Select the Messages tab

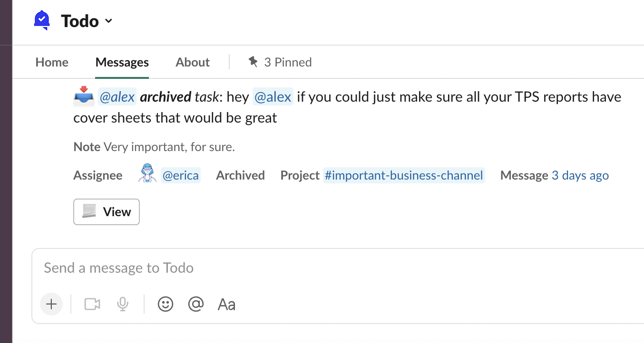pyautogui.click(x=122, y=62)
